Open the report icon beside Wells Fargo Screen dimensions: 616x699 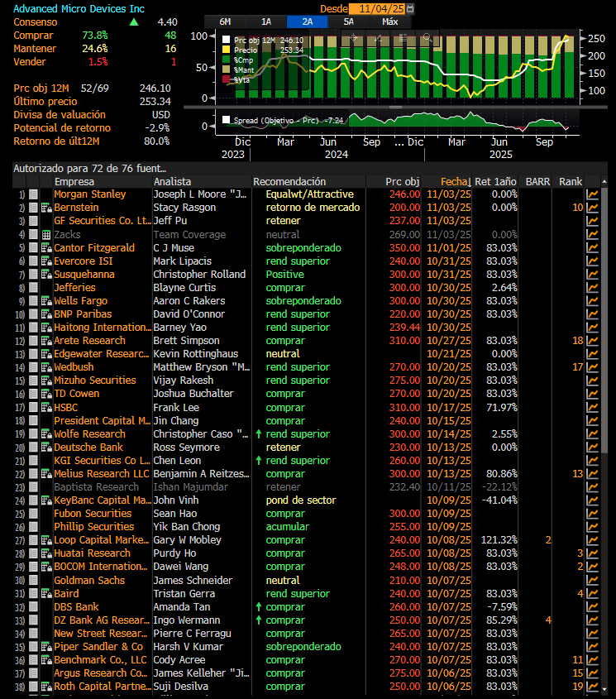[46, 301]
